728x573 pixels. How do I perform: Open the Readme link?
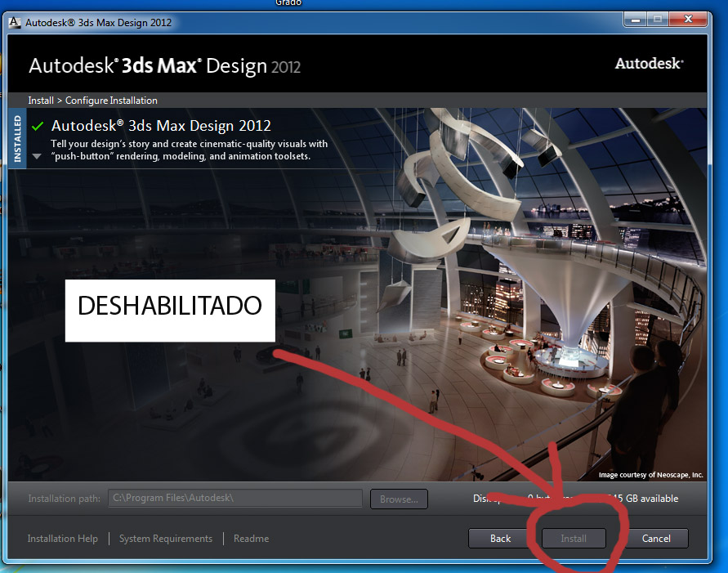[251, 539]
